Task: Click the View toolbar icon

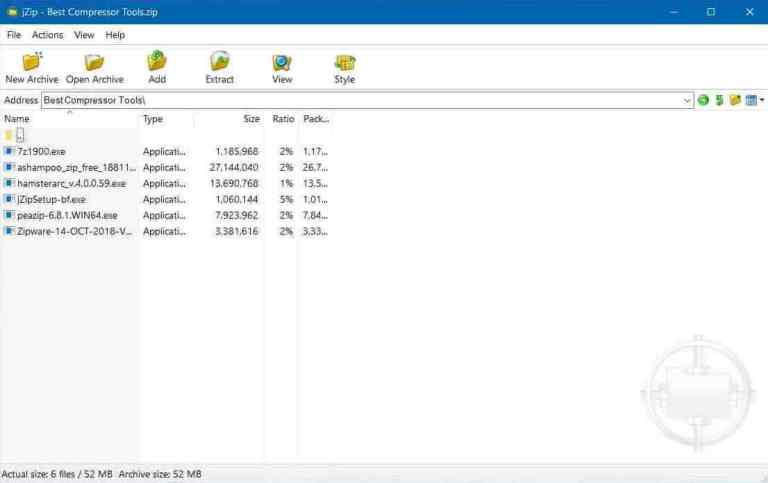Action: [x=282, y=62]
